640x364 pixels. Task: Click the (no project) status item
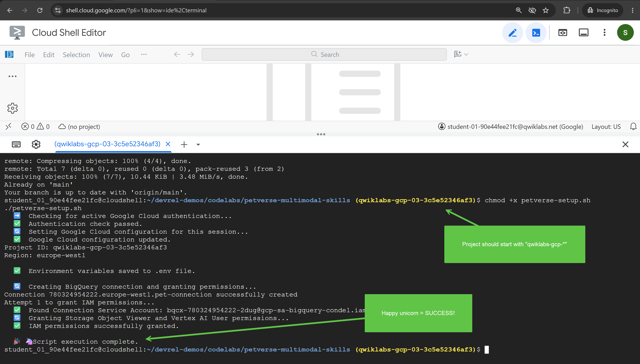[x=79, y=127]
